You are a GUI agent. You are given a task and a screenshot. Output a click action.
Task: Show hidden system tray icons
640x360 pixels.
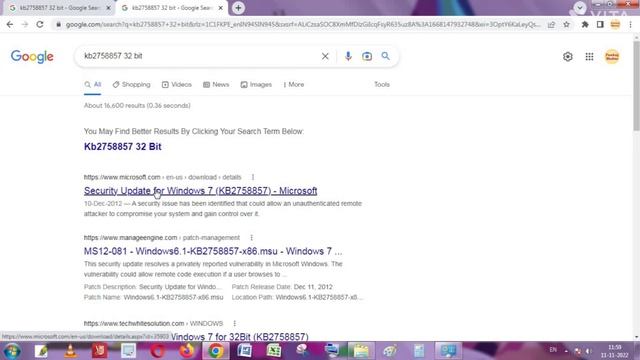pyautogui.click(x=566, y=351)
